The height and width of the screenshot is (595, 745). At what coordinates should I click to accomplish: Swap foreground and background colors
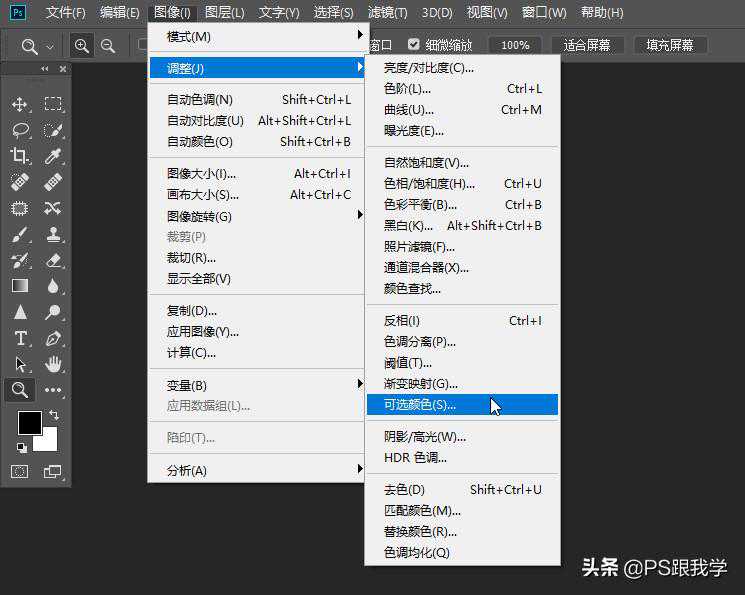53,414
